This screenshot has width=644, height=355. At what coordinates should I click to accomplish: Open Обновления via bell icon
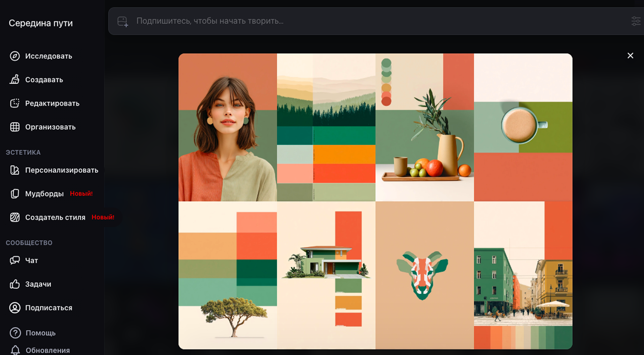coord(15,350)
